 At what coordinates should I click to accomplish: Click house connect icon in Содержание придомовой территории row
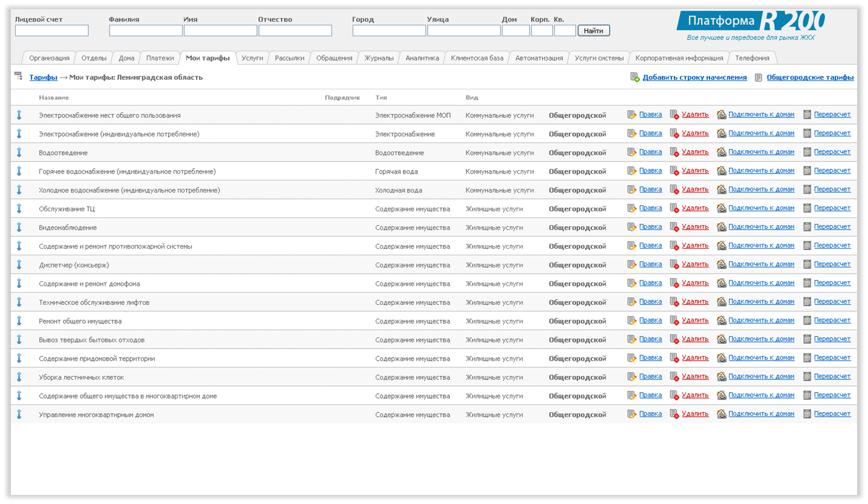722,359
